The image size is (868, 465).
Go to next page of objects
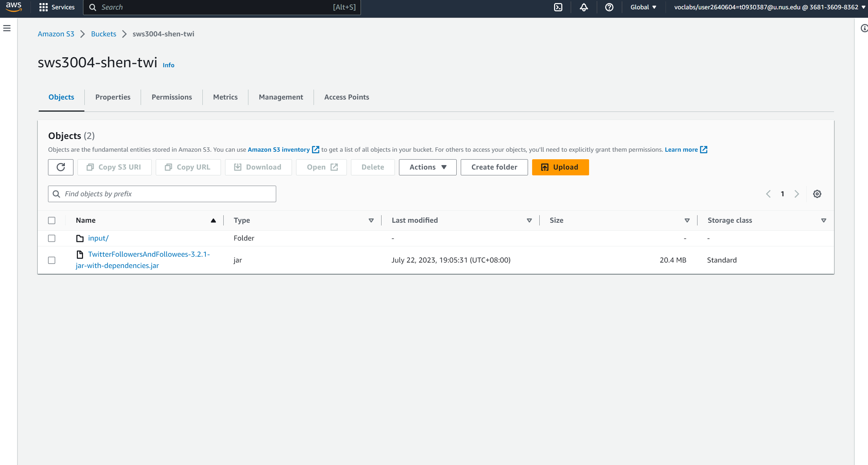[797, 194]
